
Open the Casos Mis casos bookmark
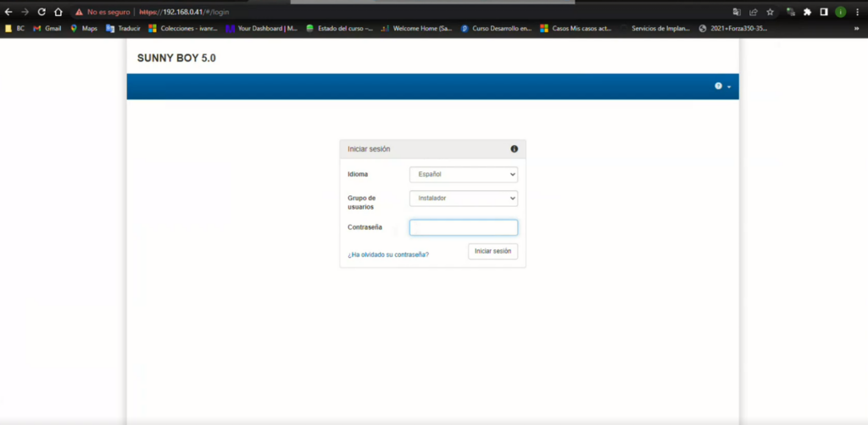click(576, 28)
